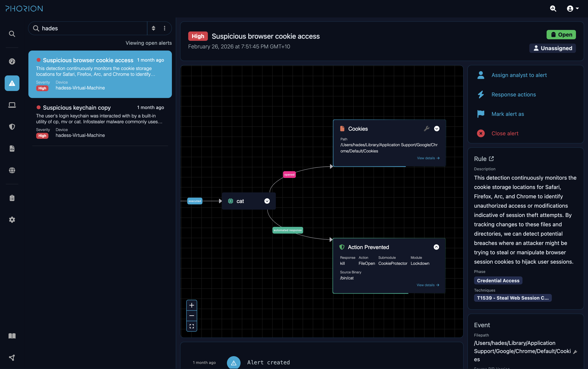Open the wrench settings on the Cookies node
Image resolution: width=588 pixels, height=369 pixels.
point(427,129)
